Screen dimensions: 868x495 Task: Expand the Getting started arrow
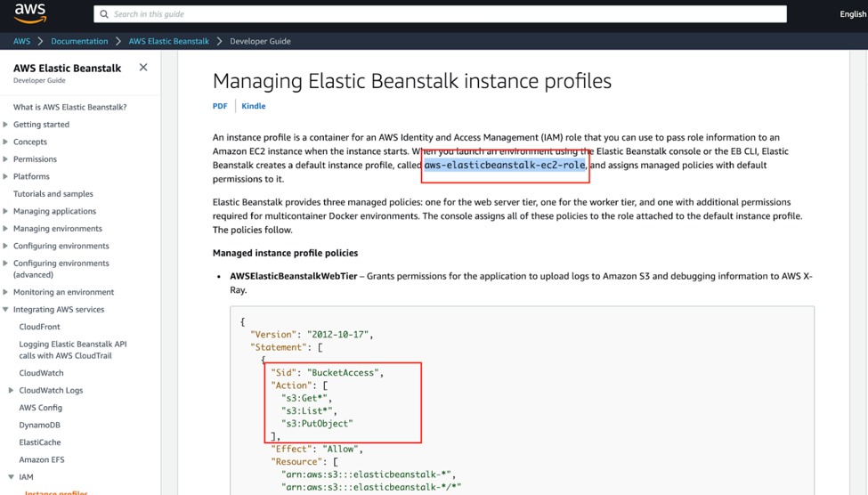coord(5,124)
